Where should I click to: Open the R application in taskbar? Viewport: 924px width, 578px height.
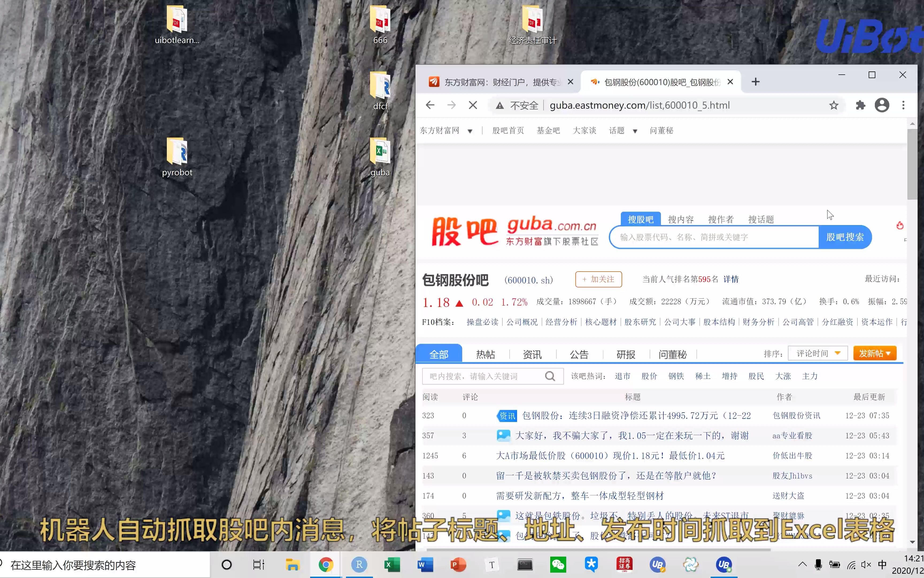[x=359, y=565]
